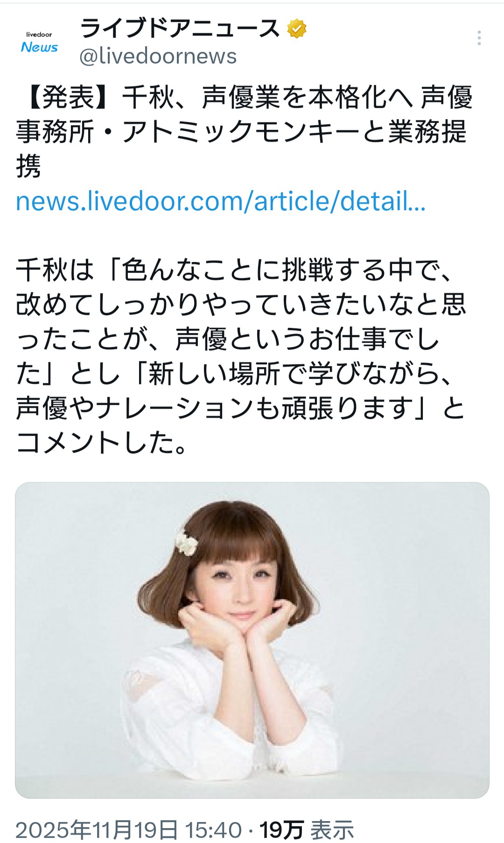Open the 19万 view count

[282, 830]
